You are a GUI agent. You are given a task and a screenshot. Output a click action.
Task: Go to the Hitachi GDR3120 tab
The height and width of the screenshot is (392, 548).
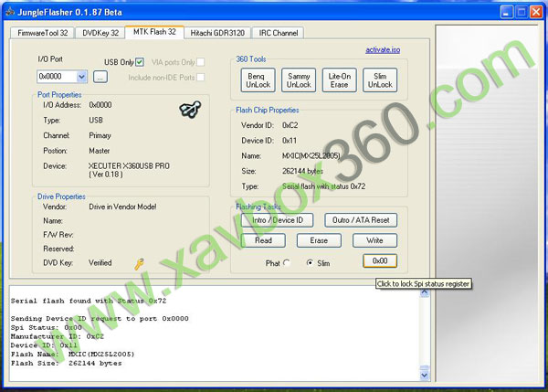[217, 33]
